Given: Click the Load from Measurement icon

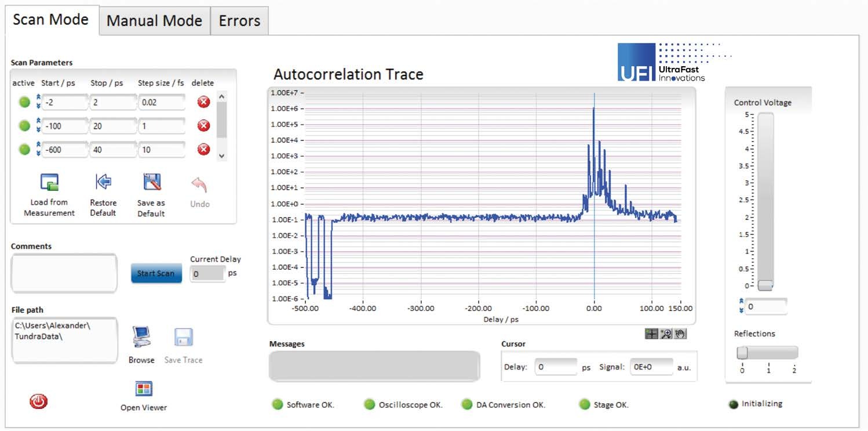Looking at the screenshot, I should point(49,183).
